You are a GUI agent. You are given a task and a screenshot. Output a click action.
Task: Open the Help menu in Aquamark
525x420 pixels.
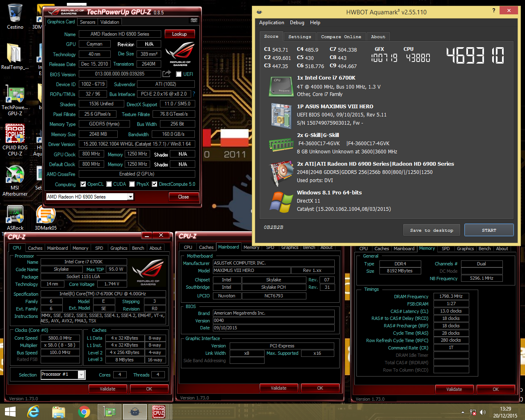(315, 23)
